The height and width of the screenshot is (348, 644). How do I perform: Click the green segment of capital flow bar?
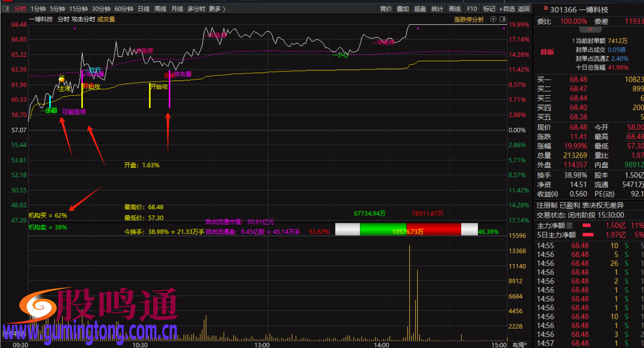[x=383, y=229]
